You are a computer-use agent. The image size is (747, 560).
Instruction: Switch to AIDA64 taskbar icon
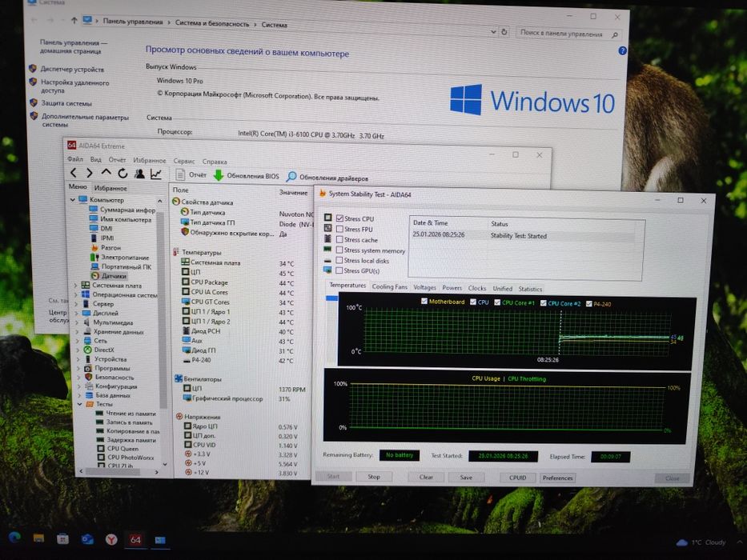(x=135, y=539)
